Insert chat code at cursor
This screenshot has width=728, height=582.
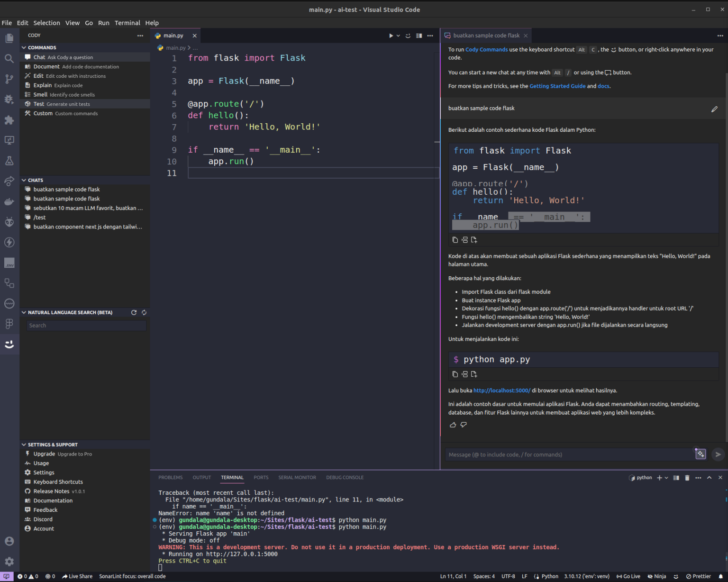[x=464, y=240]
